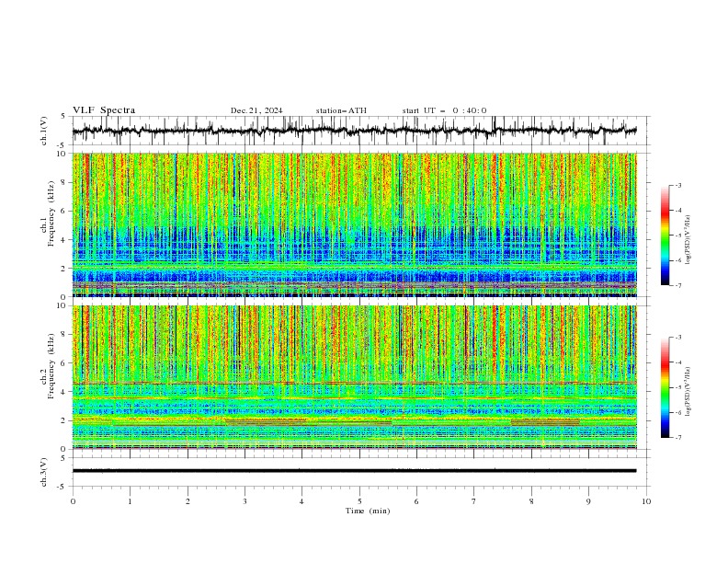Click the "Time (min)" axis label
728x563 pixels.
368,511
